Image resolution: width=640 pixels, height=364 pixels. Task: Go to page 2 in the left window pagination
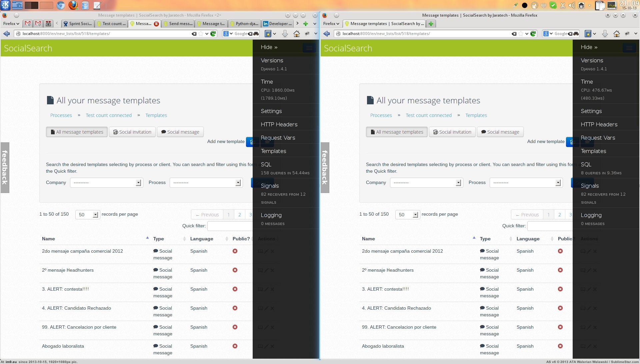[240, 215]
